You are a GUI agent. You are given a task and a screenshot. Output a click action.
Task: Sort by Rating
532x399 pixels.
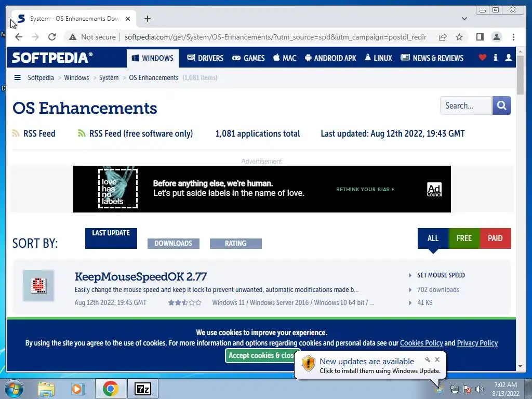point(236,243)
